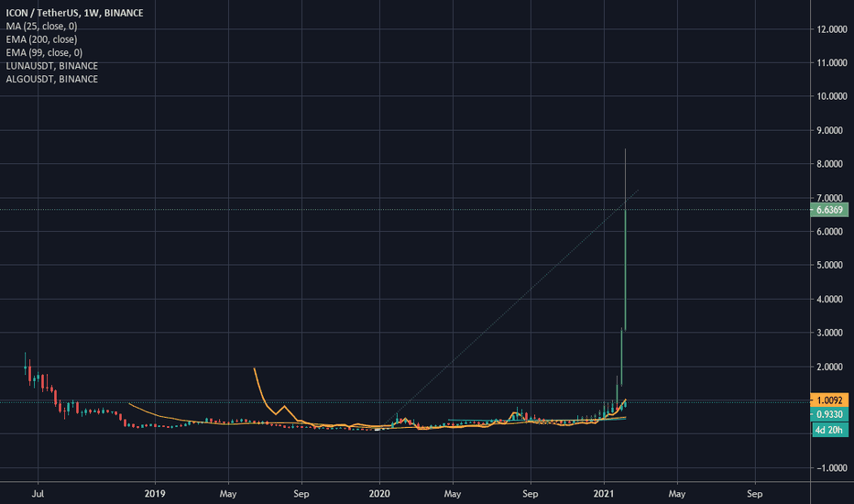This screenshot has height=504, width=854.
Task: Select the LUNAUSDT, BINANCE comparison label
Action: click(51, 65)
